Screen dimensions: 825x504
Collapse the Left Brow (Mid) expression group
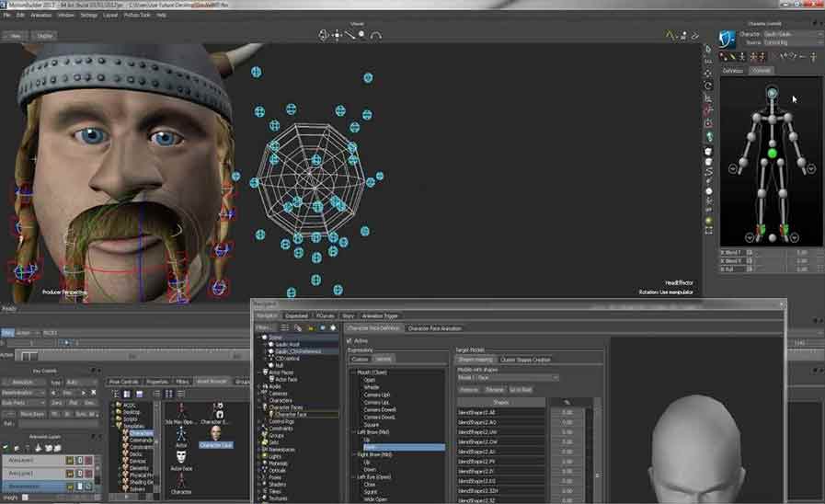(x=353, y=432)
